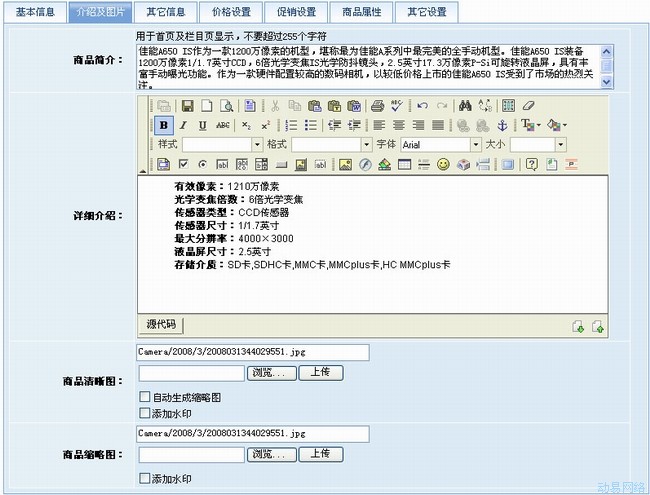Increase indent with the indent icon
Image resolution: width=650 pixels, height=495 pixels.
354,125
